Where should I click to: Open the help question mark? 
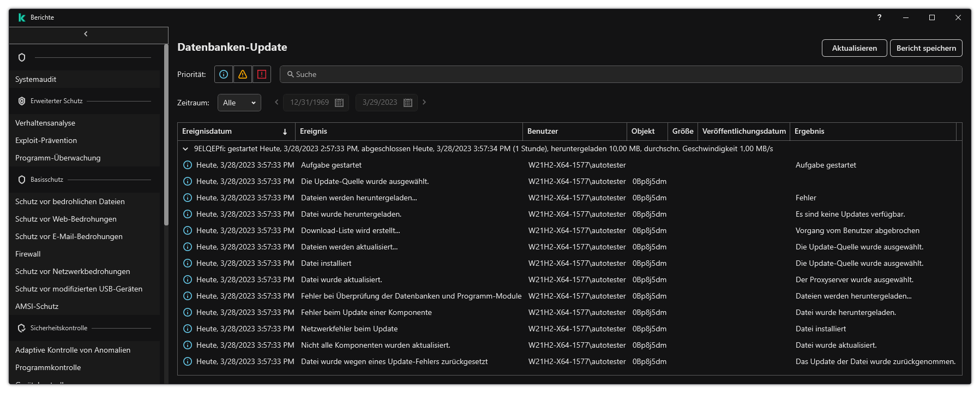879,17
